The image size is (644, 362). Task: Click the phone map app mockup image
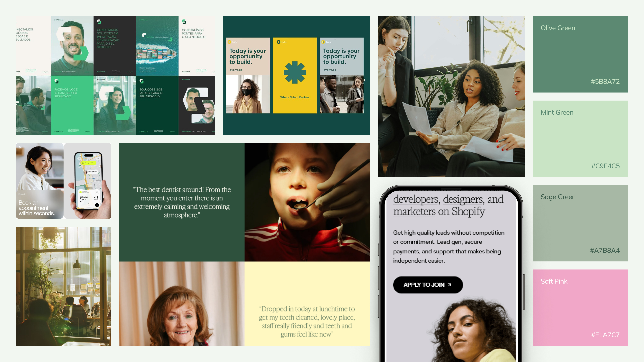88,181
